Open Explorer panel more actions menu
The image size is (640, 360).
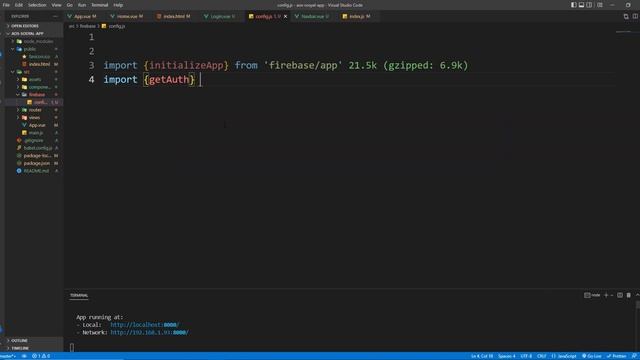click(x=55, y=16)
